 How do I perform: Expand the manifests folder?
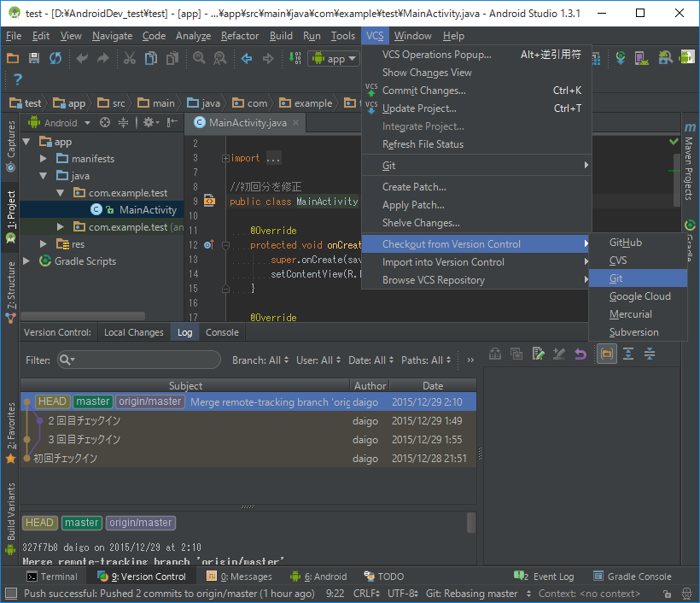point(44,159)
